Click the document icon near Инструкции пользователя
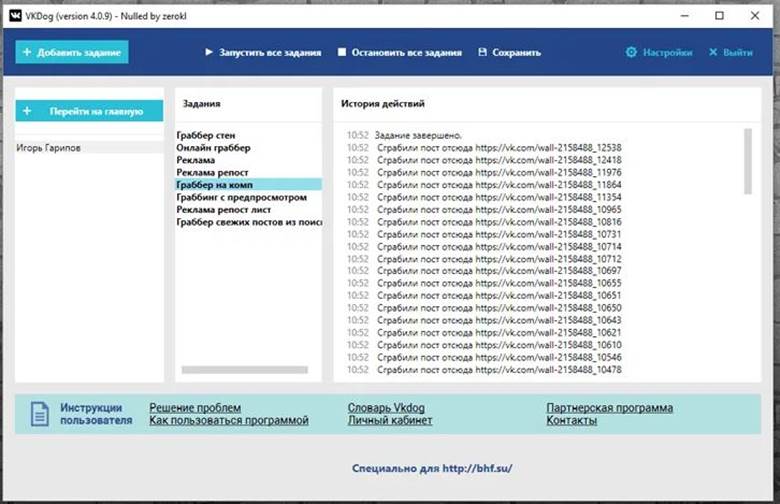 click(39, 414)
